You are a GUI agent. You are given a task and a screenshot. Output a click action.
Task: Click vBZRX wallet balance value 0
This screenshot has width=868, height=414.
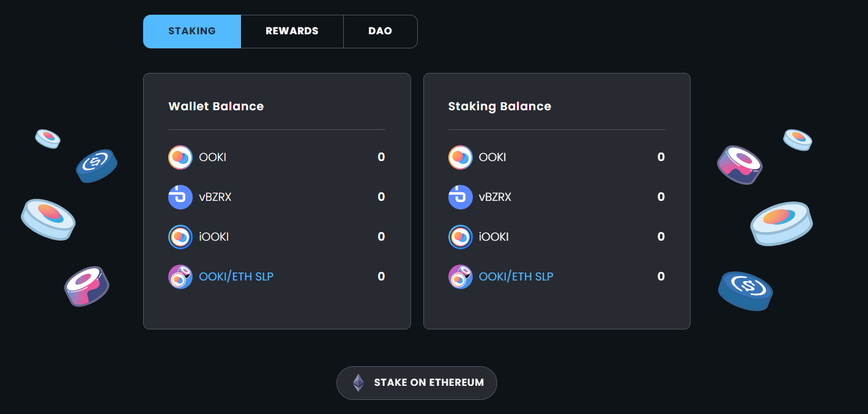tap(381, 197)
